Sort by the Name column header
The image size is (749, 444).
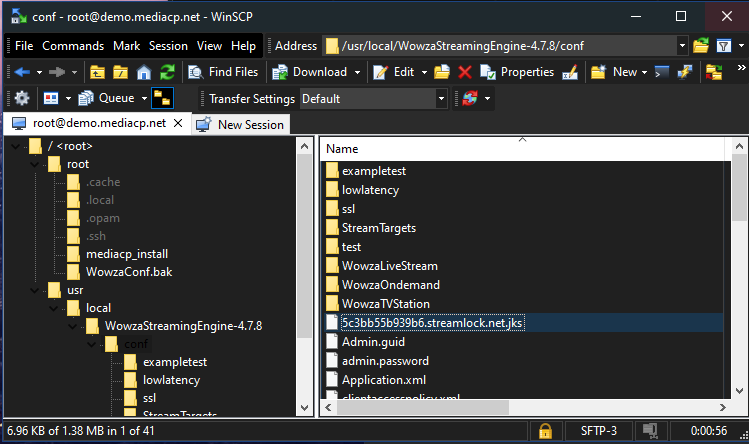click(522, 149)
